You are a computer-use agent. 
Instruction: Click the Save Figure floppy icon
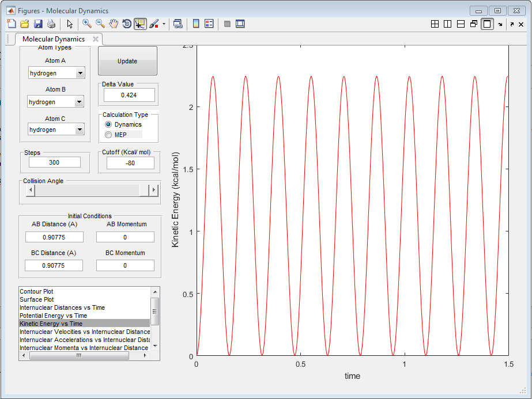pyautogui.click(x=38, y=24)
